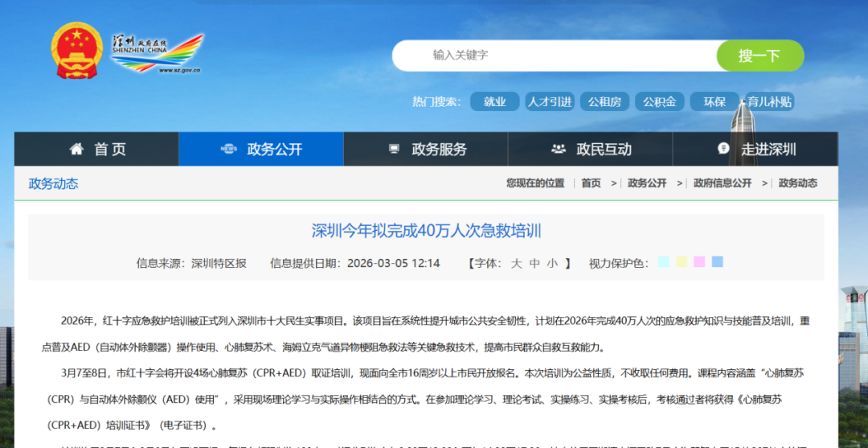Click the national emblem logo
868x448 pixels.
click(77, 51)
